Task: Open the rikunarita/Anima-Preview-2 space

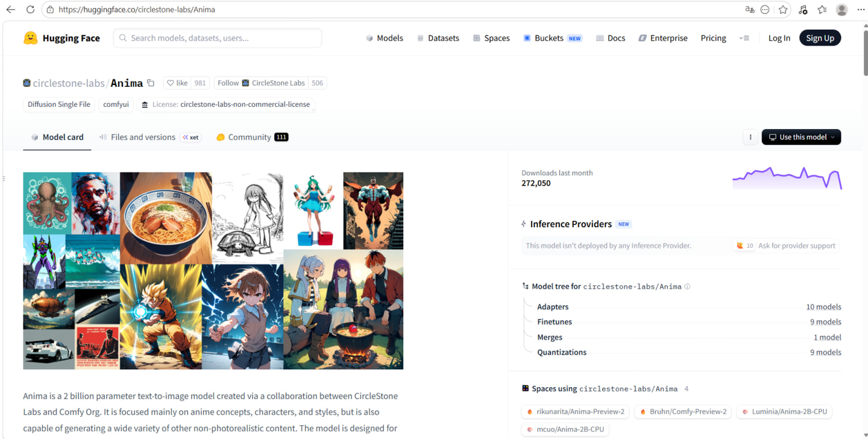Action: pyautogui.click(x=576, y=412)
